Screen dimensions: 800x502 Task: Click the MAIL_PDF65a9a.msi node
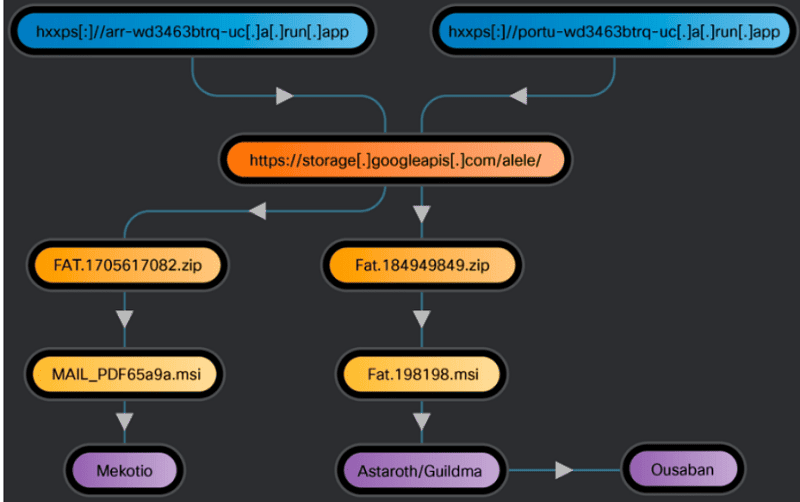point(125,374)
